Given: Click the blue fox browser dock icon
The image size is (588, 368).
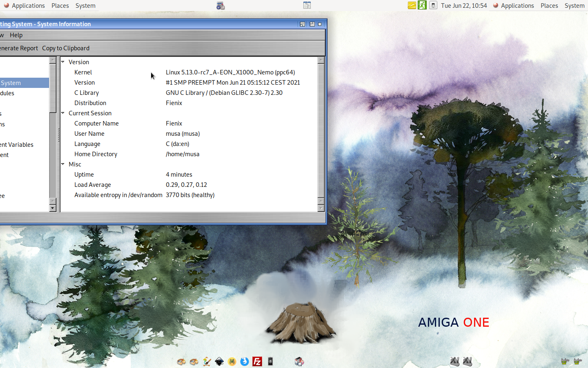Looking at the screenshot, I should click(x=245, y=361).
